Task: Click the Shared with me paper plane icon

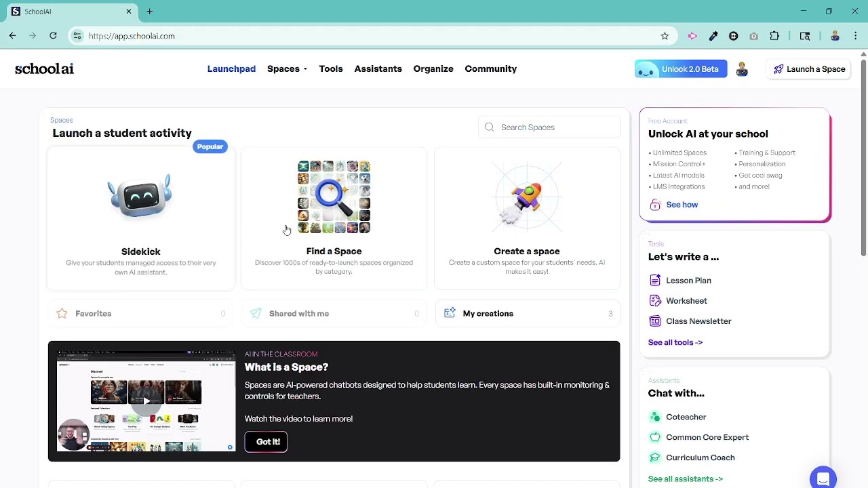Action: click(x=256, y=313)
